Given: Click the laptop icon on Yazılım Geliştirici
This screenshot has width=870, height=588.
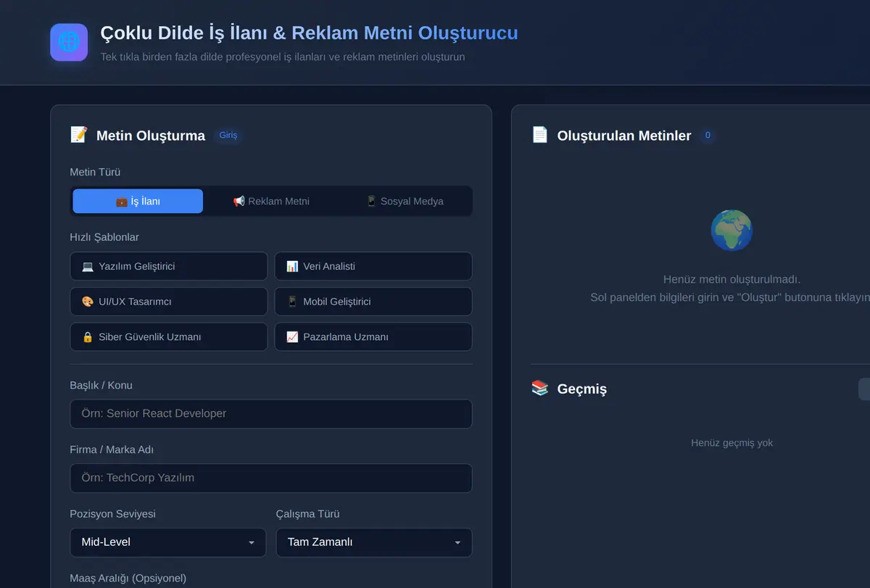Looking at the screenshot, I should tap(88, 266).
